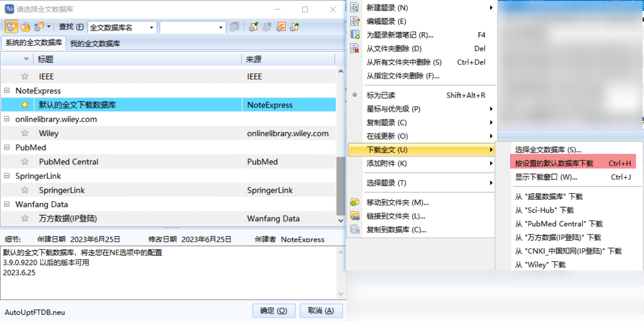Open the 在线更新 (O) submenu
The height and width of the screenshot is (321, 644).
(422, 136)
